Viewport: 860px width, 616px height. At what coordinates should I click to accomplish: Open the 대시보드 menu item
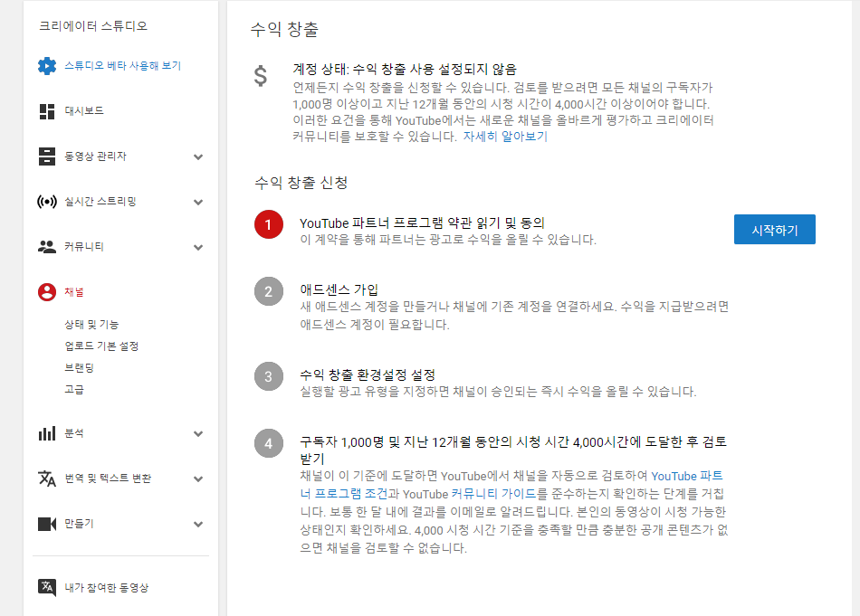pyautogui.click(x=84, y=110)
